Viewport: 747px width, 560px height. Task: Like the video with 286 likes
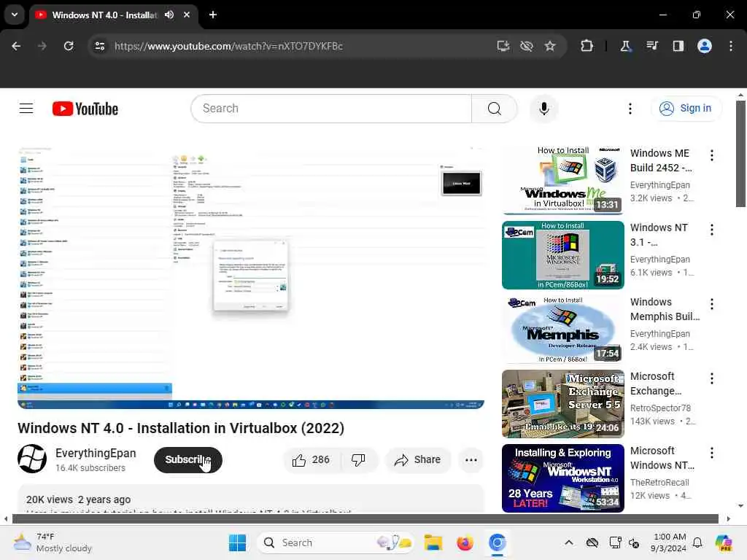[311, 460]
